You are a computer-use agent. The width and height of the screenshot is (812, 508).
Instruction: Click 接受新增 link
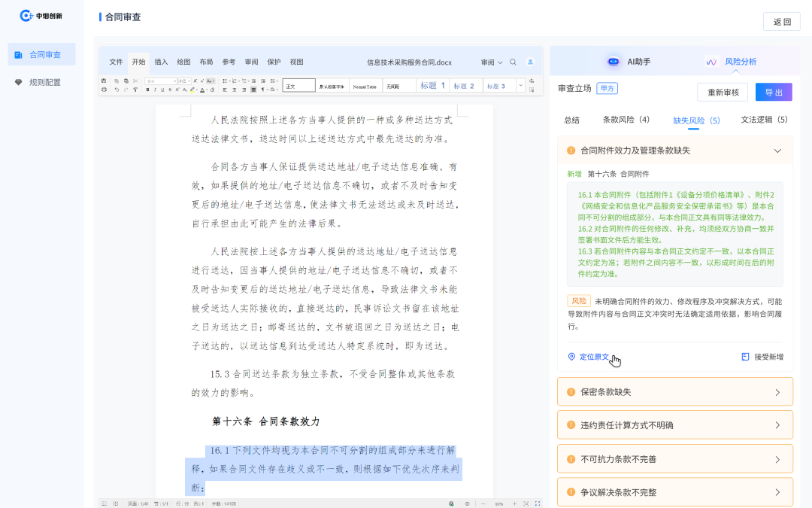763,357
